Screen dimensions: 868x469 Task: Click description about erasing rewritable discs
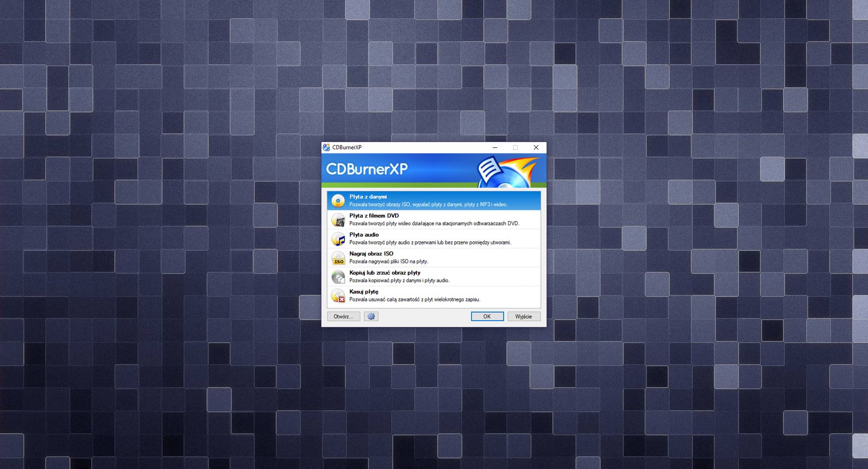pos(415,299)
